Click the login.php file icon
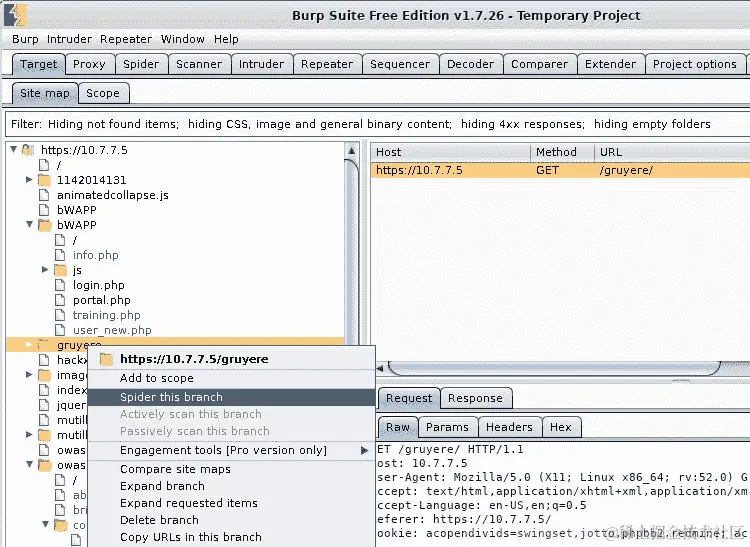 click(x=60, y=285)
